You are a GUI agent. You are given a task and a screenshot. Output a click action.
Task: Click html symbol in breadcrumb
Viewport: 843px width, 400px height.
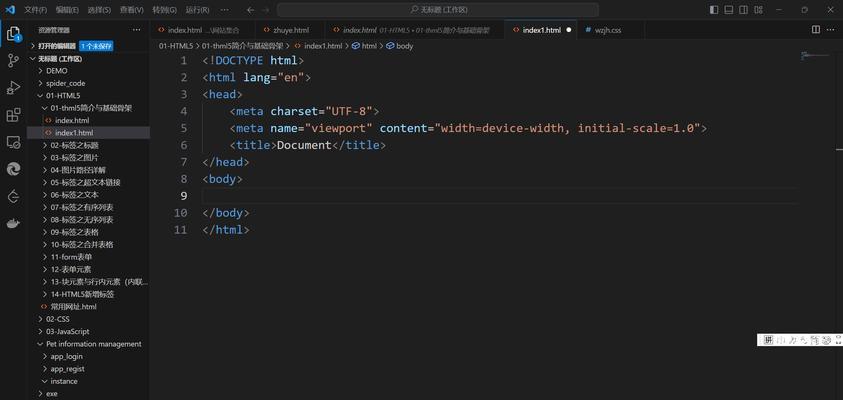pyautogui.click(x=365, y=46)
